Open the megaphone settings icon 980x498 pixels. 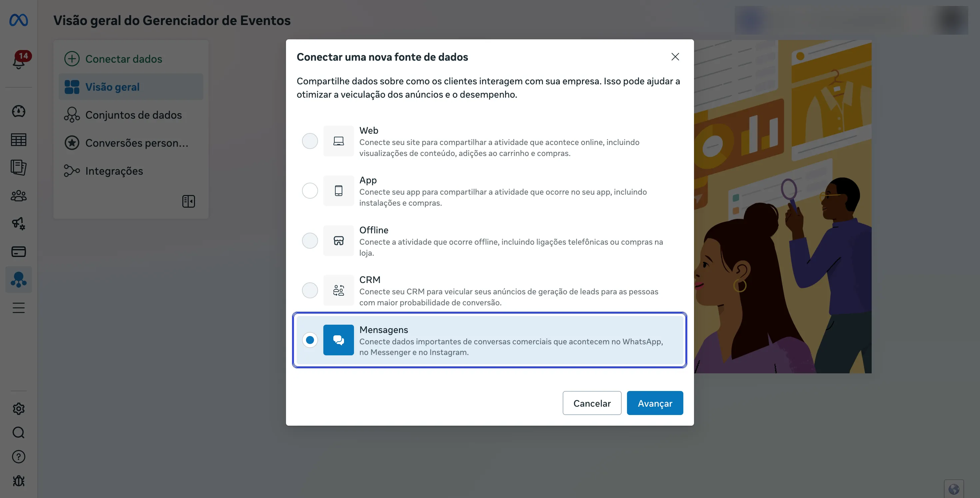click(x=19, y=224)
